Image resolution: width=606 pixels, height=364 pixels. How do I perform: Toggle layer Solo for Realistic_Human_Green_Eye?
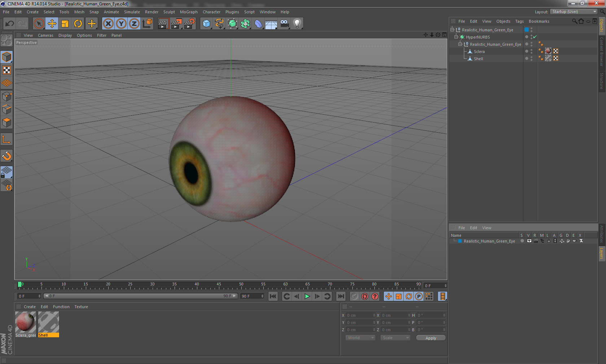pyautogui.click(x=522, y=241)
